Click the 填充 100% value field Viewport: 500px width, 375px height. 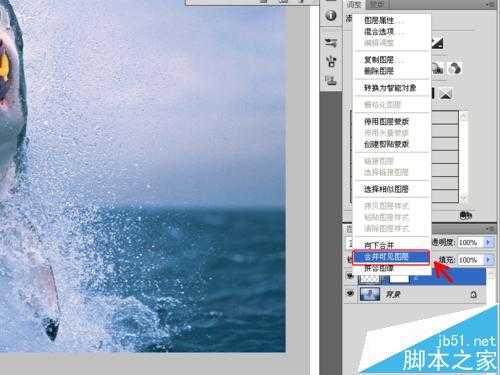click(x=471, y=259)
